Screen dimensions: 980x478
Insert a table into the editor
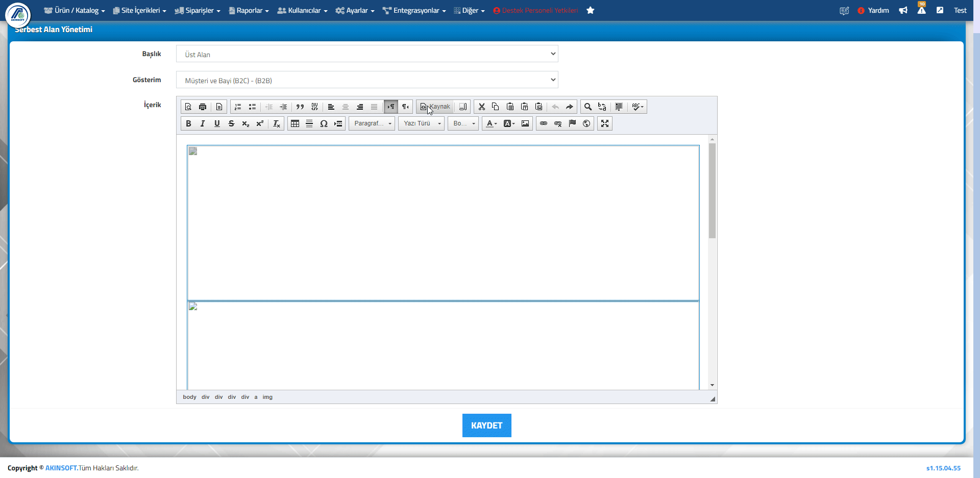[x=295, y=123]
